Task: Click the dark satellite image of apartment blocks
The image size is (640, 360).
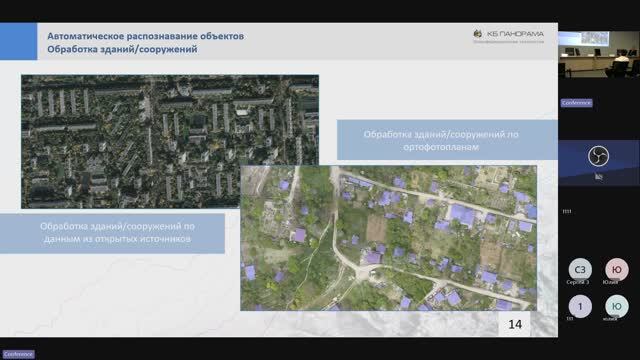Action: [170, 141]
